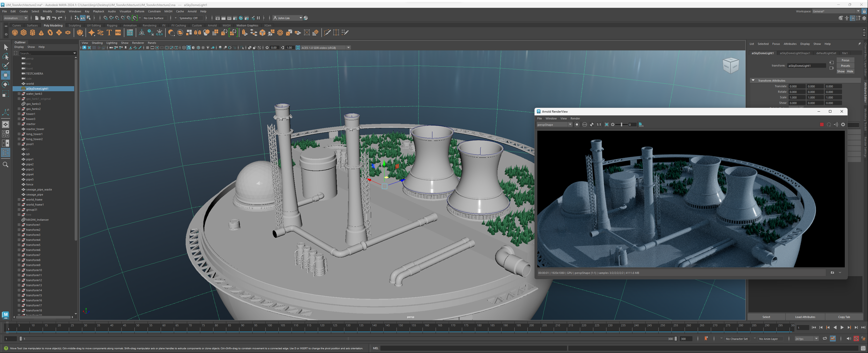Click the Load Attributes button
Viewport: 868px width, 353px height.
(x=805, y=317)
